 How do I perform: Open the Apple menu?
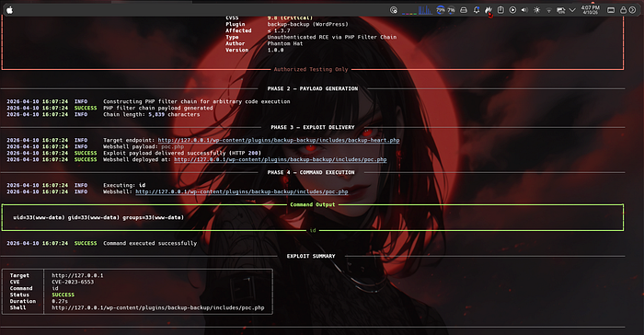coord(9,10)
